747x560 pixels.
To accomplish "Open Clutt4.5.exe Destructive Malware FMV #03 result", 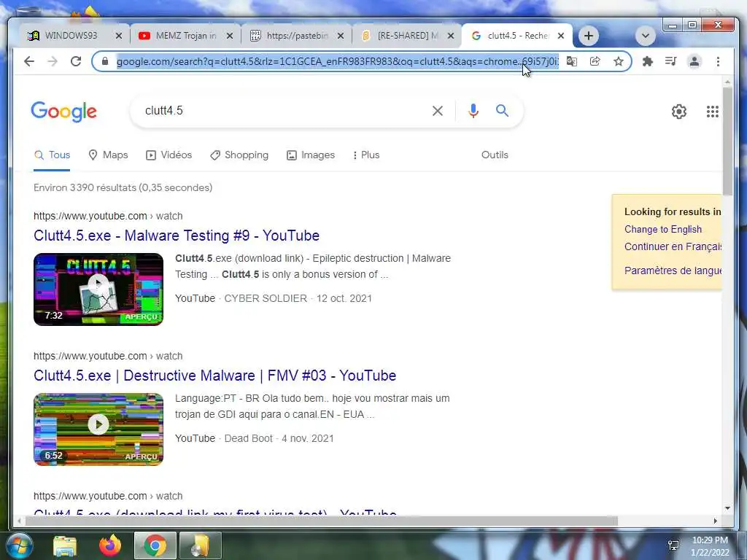I will pyautogui.click(x=215, y=376).
